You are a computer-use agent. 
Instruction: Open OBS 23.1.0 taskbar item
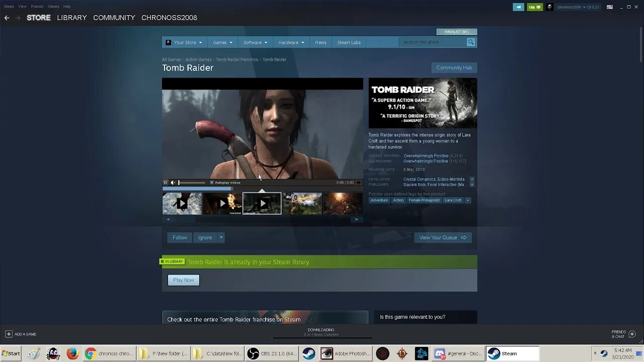[273, 353]
